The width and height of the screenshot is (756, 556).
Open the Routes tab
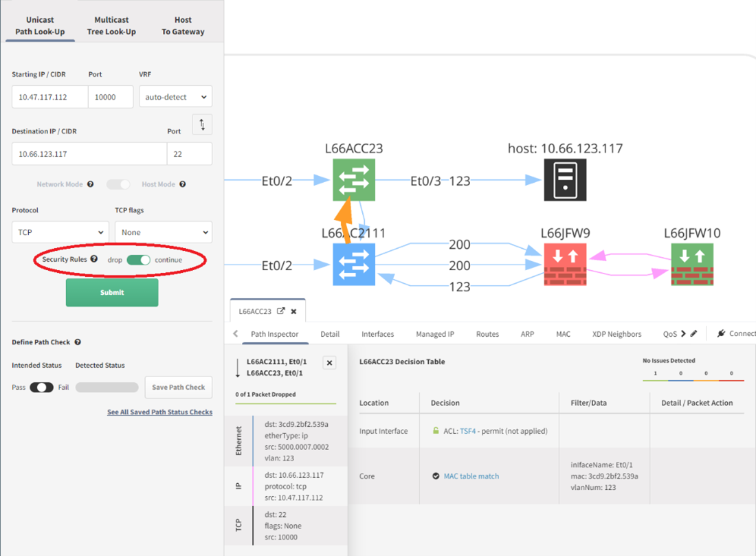(x=487, y=333)
